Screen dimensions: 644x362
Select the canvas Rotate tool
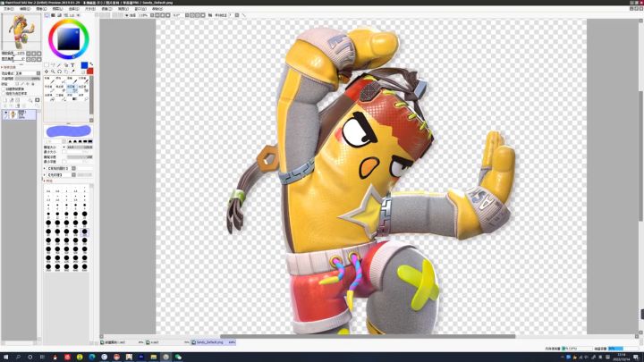click(x=59, y=72)
